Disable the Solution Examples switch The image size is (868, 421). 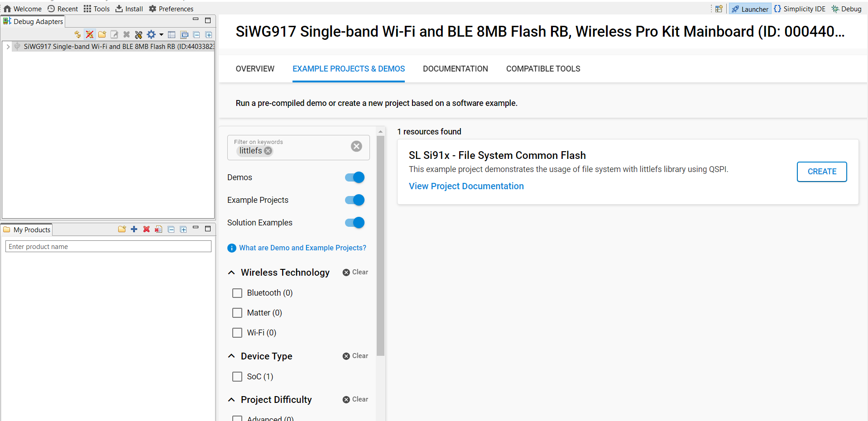[x=355, y=223]
